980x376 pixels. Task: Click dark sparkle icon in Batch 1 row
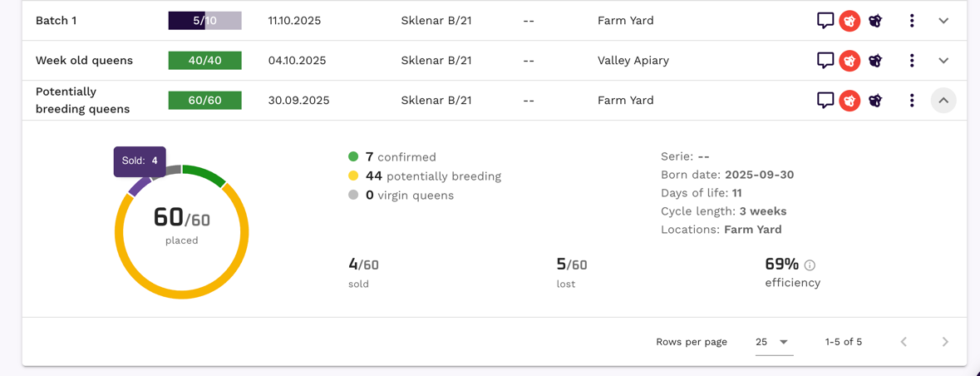[875, 21]
